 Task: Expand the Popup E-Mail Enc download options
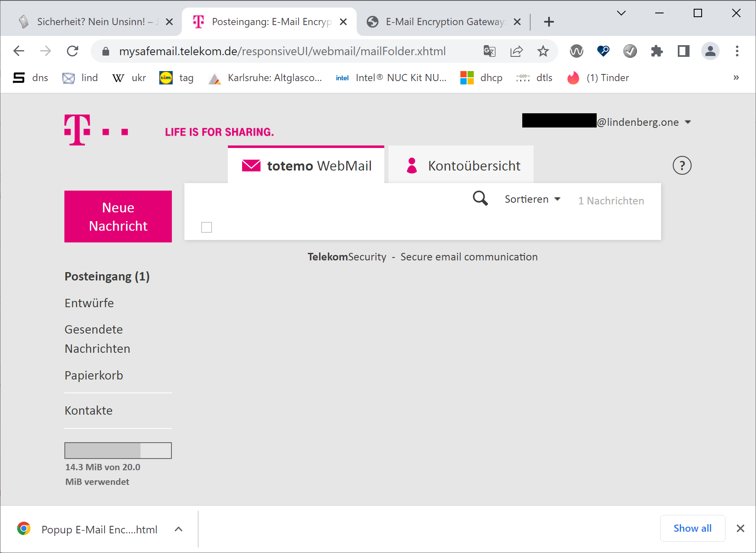click(179, 529)
